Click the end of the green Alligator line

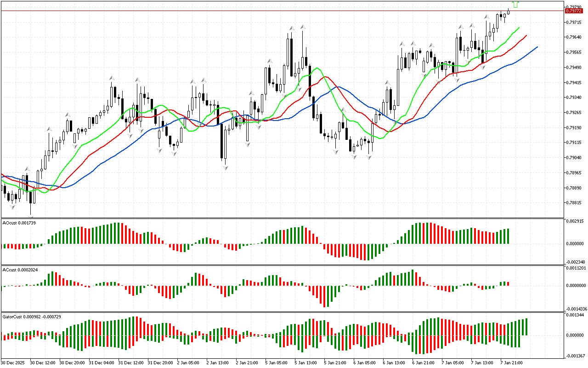[x=519, y=28]
